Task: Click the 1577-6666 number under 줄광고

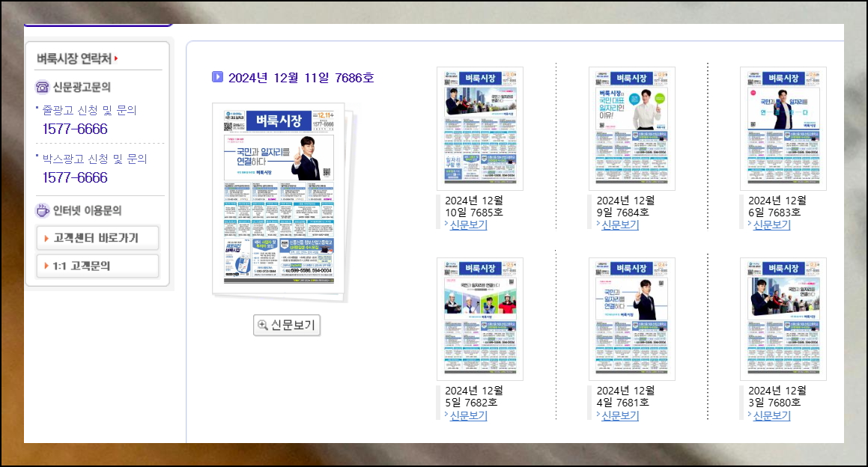Action: (x=75, y=129)
